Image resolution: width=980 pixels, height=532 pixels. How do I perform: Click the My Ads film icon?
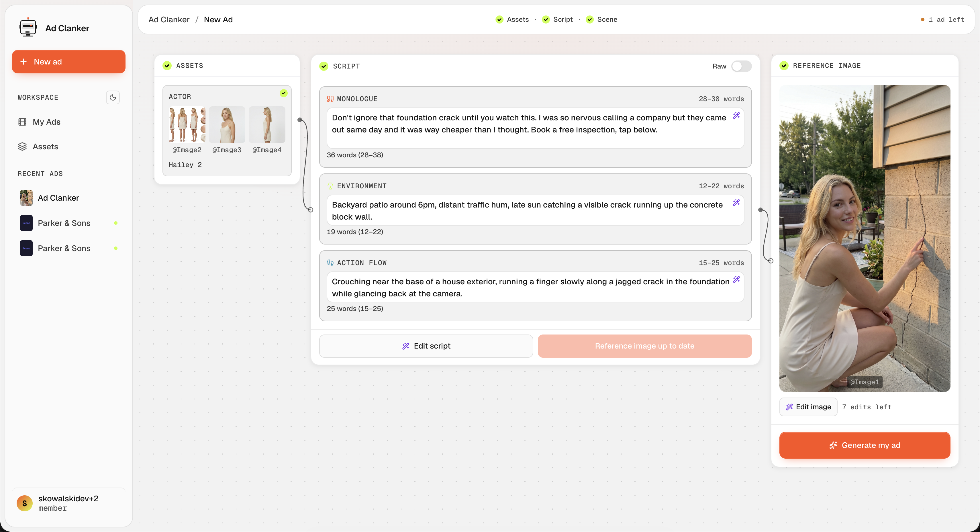22,122
